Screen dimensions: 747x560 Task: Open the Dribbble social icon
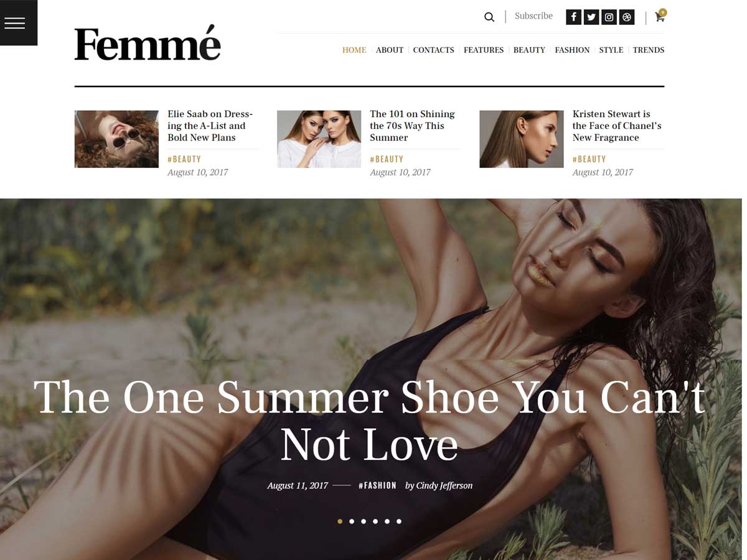coord(627,17)
